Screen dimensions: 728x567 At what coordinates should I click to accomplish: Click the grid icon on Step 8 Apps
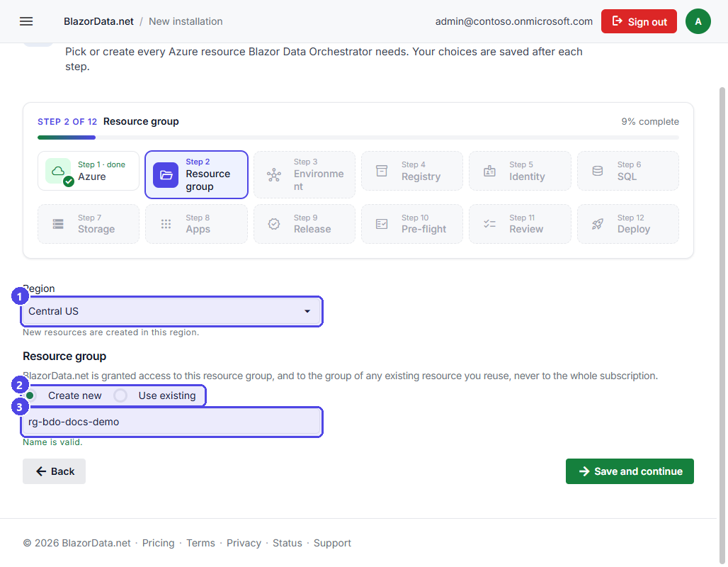pyautogui.click(x=166, y=224)
